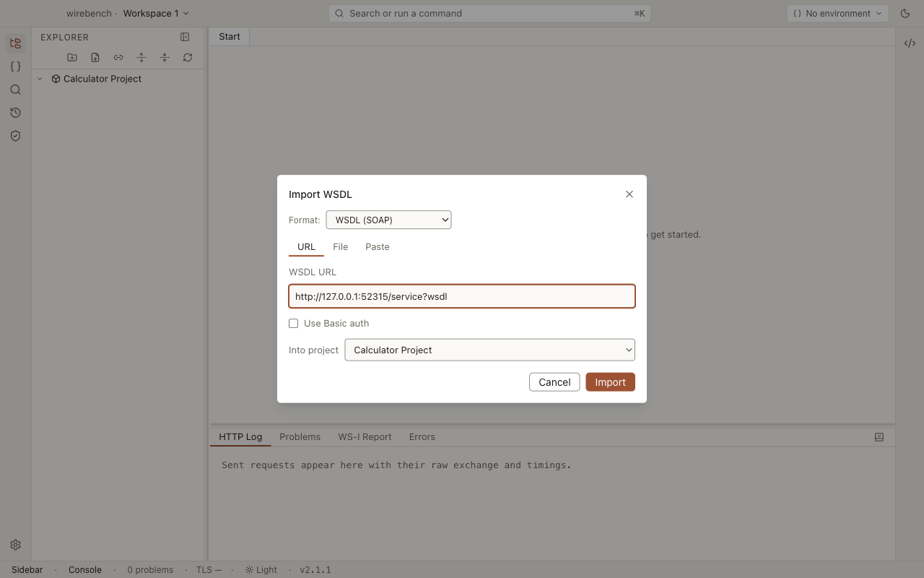
Task: Open the curly braces environments view
Action: 15,66
